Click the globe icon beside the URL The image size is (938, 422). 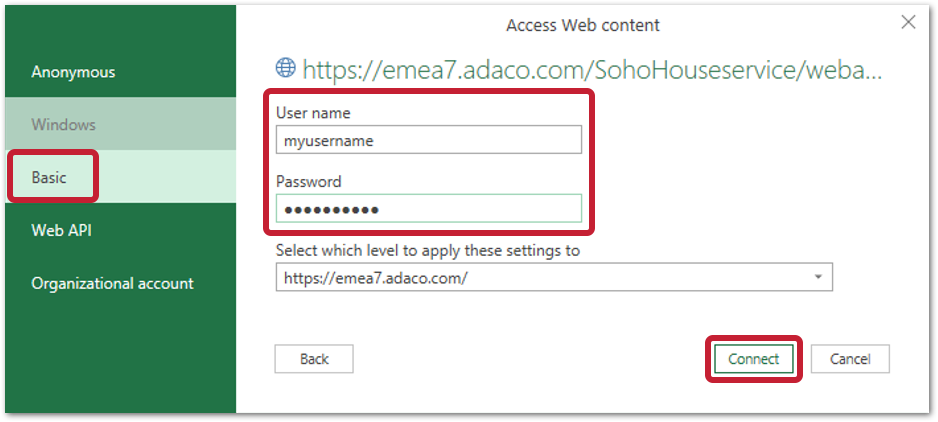285,68
